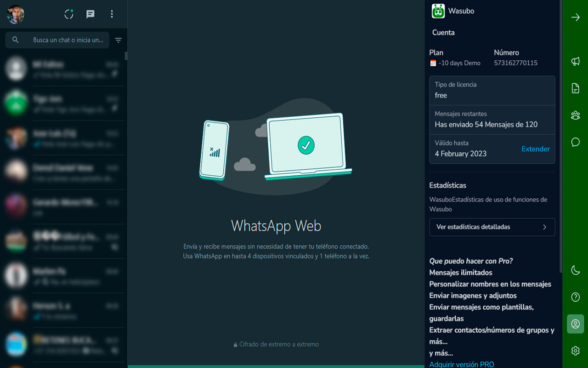Open the document templates icon
588x368 pixels.
pos(575,88)
